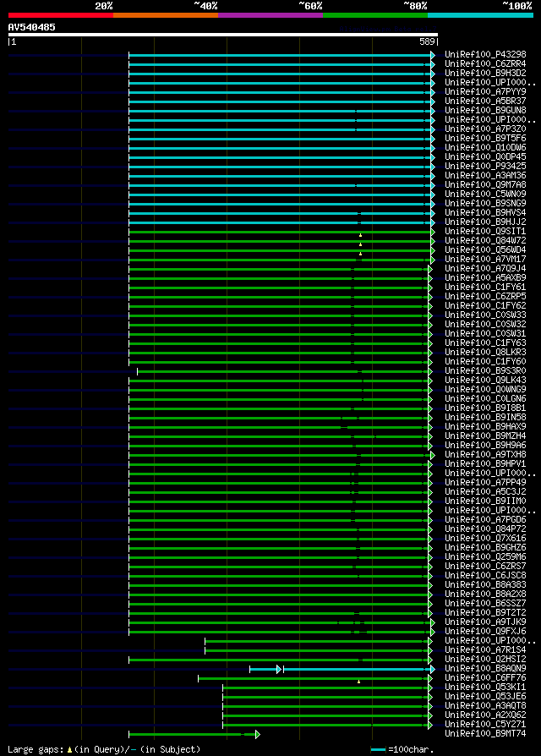The image size is (541, 756).
Task: Click the UniRef100_Q9SIT1 label
Action: (485, 232)
